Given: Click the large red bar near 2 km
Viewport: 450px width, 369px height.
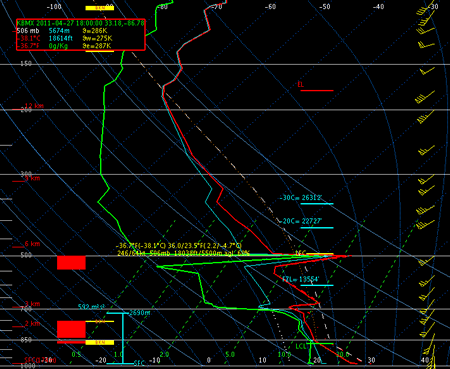Looking at the screenshot, I should click(71, 329).
